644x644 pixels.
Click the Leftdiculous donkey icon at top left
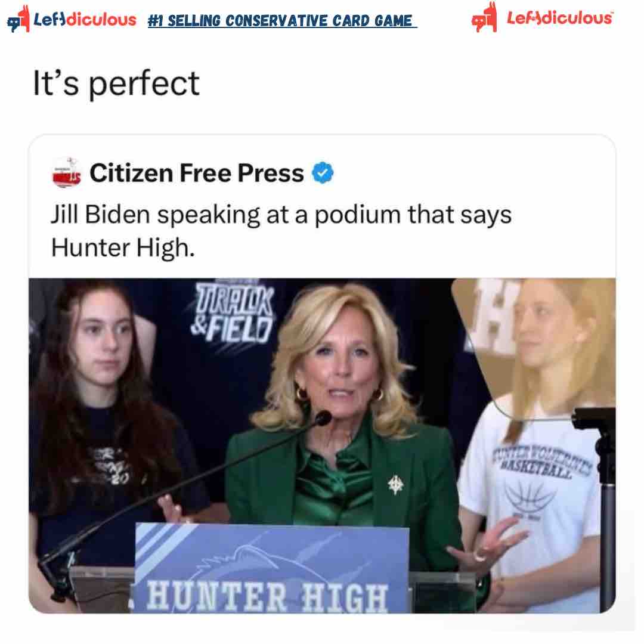(x=18, y=19)
